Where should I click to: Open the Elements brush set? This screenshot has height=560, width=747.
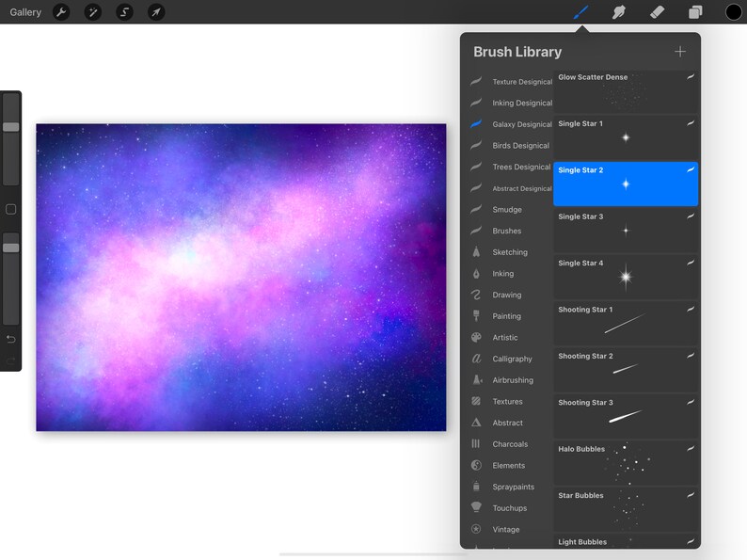[x=511, y=466]
